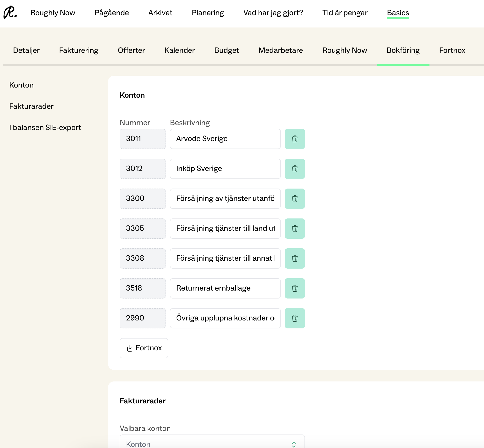This screenshot has height=448, width=484.
Task: Click trash icon for account 3305
Action: tap(295, 229)
